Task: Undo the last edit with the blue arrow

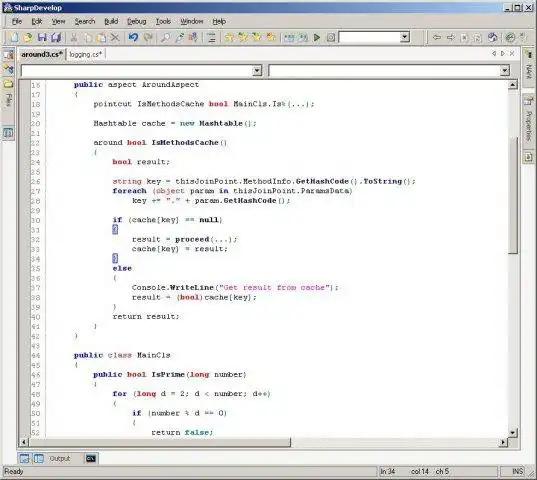Action: click(x=133, y=37)
